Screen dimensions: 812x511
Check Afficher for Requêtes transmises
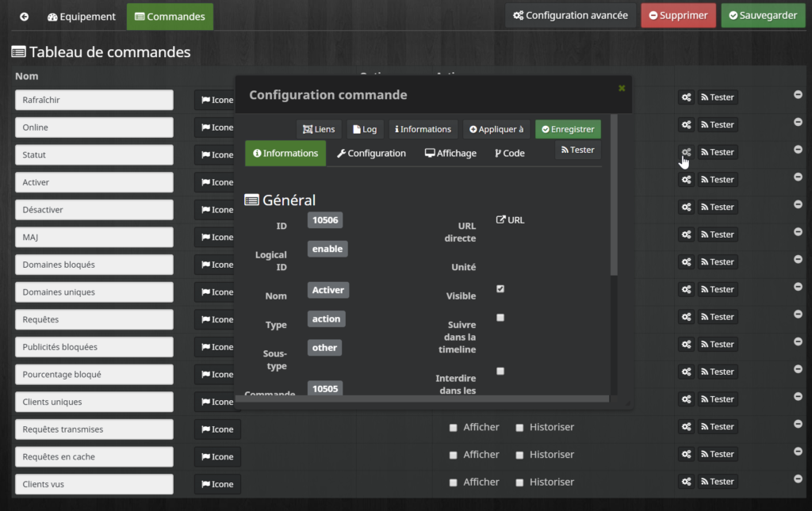[x=453, y=427]
